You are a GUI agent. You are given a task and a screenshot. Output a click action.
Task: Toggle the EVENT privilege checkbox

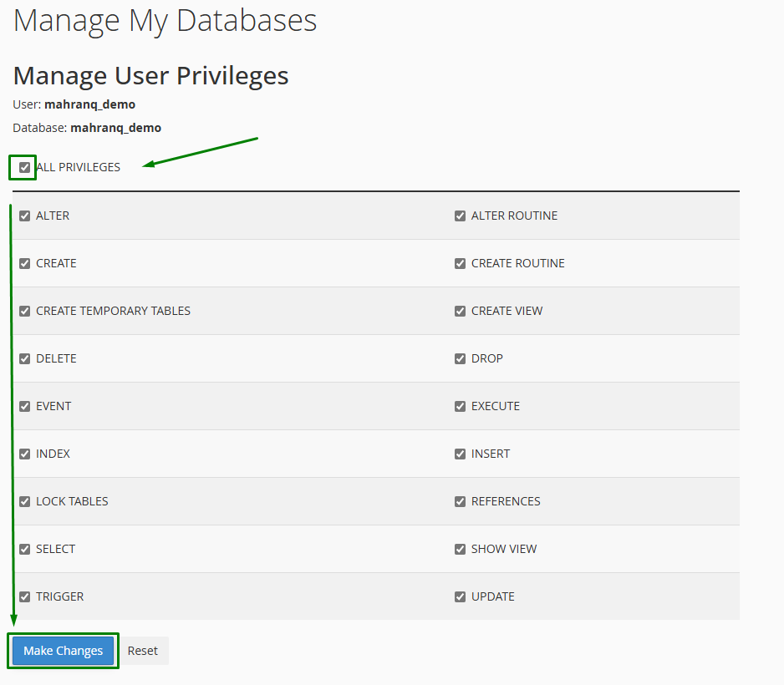[x=25, y=406]
